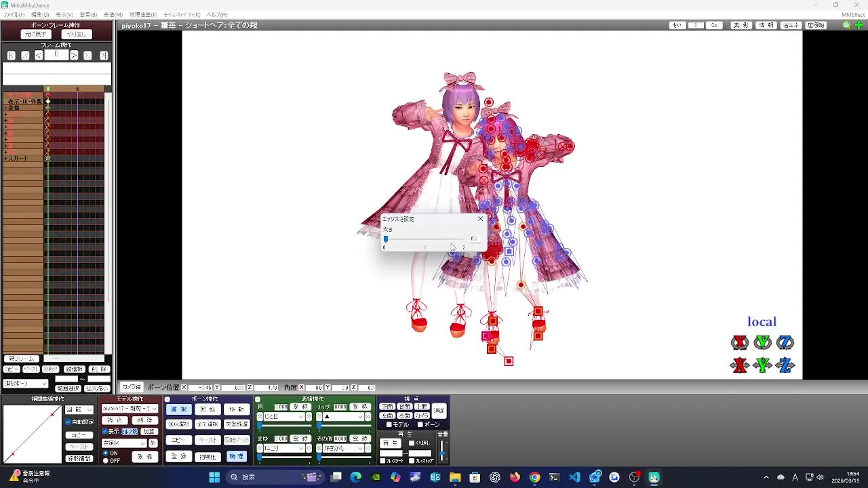This screenshot has height=488, width=868.
Task: Go to next keyframe with >. button
Action: [x=87, y=56]
